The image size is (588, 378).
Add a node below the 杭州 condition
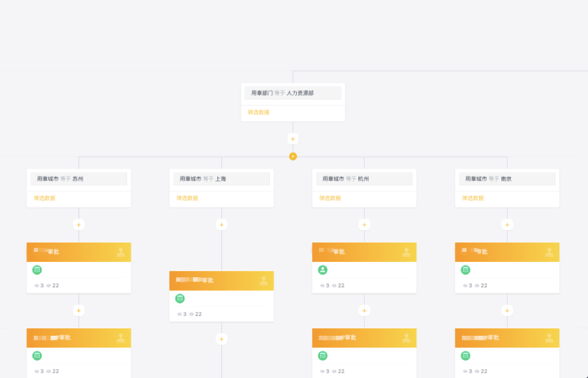pos(365,225)
